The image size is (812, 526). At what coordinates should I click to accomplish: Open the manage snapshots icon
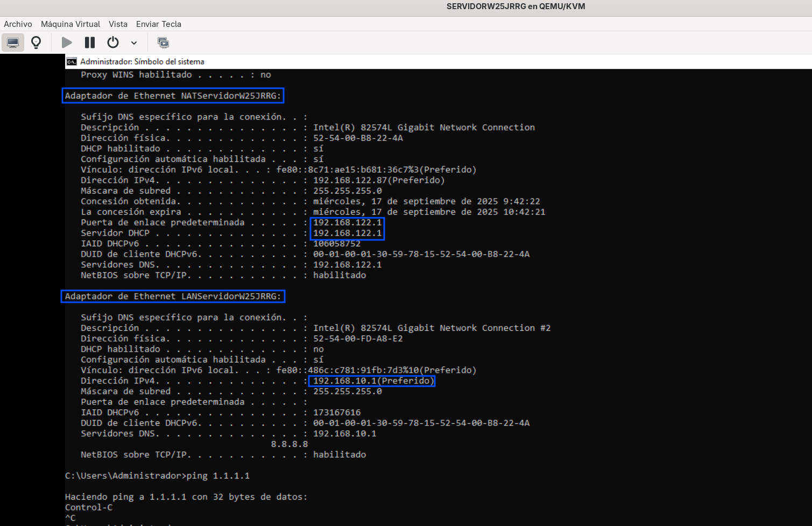pyautogui.click(x=163, y=42)
